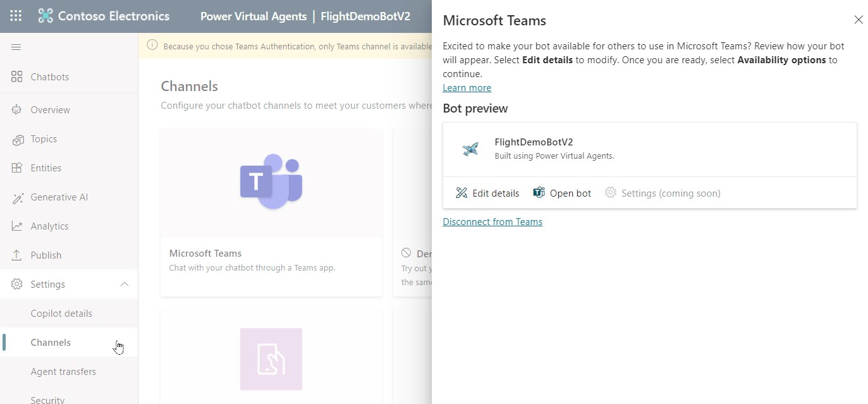868x404 pixels.
Task: Click the greyed Settings gear icon in bot preview
Action: point(610,192)
